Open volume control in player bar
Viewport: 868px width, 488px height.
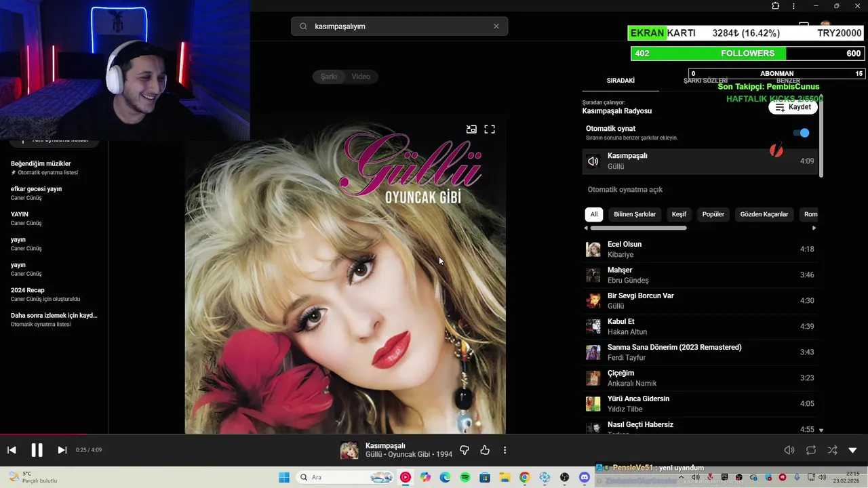pos(789,450)
